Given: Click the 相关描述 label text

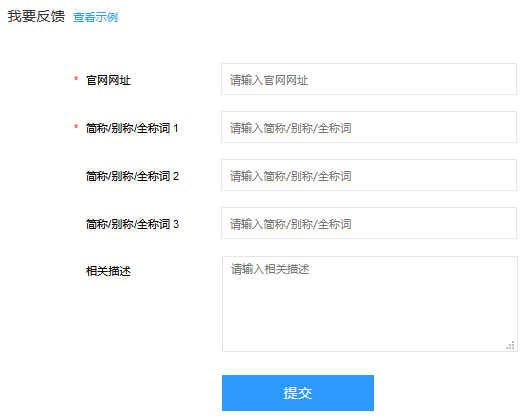Looking at the screenshot, I should point(108,271).
